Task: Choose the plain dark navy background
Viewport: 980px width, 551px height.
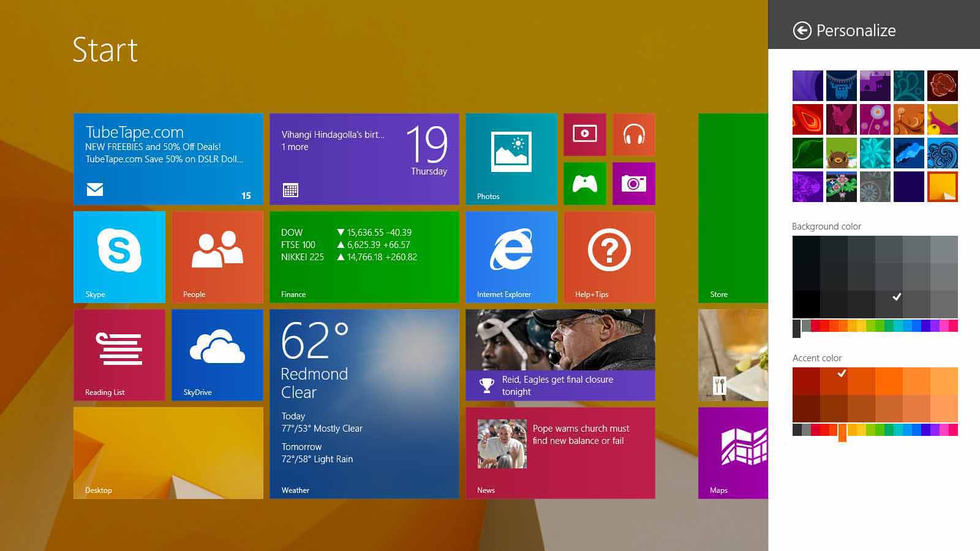Action: [x=909, y=187]
